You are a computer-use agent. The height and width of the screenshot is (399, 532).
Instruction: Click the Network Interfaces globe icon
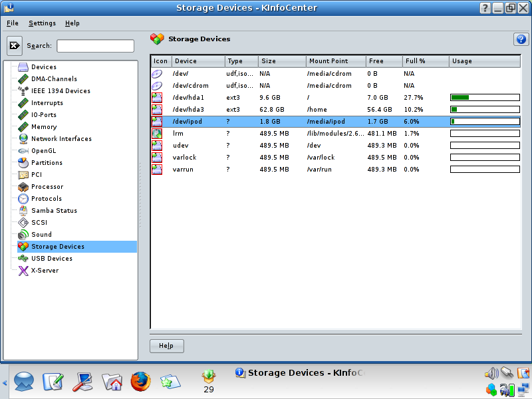[23, 139]
